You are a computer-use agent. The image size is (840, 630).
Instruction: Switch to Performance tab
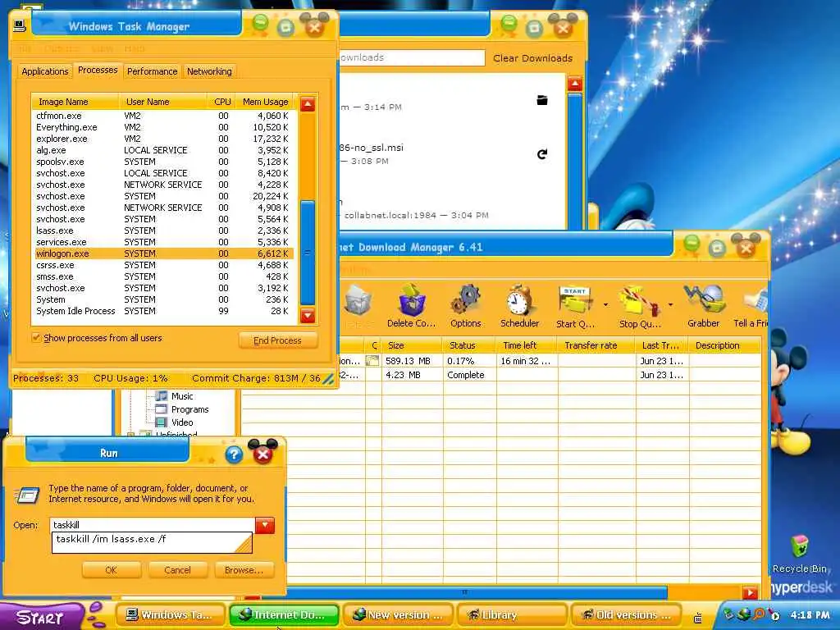tap(152, 71)
